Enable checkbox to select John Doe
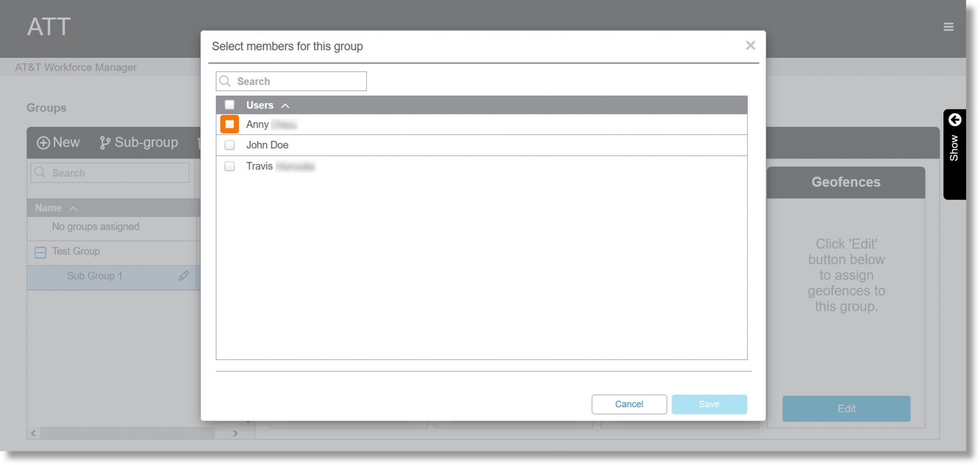The width and height of the screenshot is (980, 465). (x=229, y=145)
